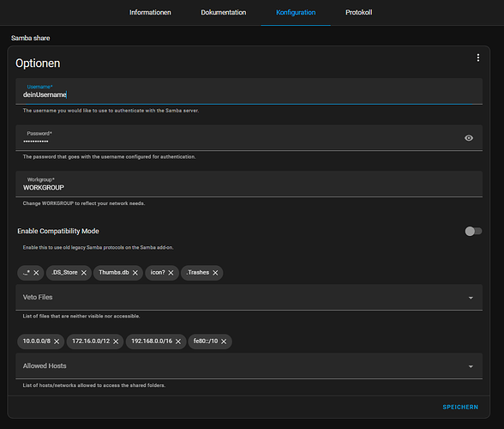504x429 pixels.
Task: Click the Veto Files combo box field
Action: [249, 297]
